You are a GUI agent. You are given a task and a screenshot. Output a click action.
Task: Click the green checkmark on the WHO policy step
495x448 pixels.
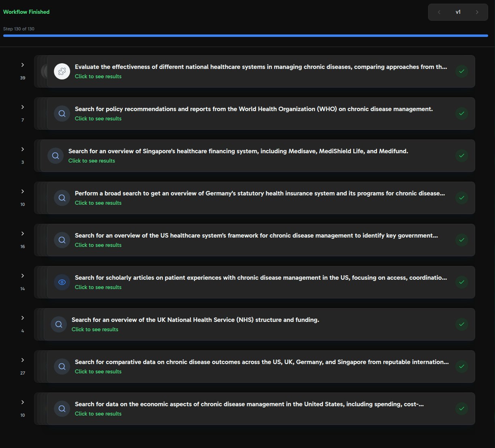pyautogui.click(x=461, y=114)
